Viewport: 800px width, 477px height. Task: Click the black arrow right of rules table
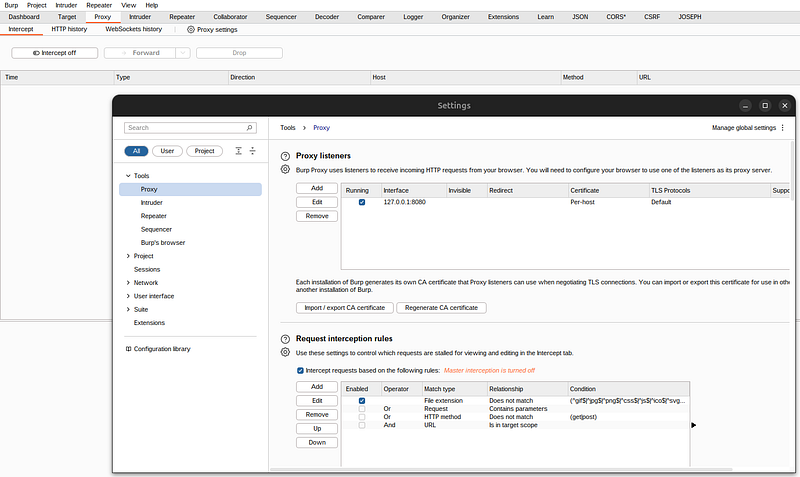click(x=693, y=425)
